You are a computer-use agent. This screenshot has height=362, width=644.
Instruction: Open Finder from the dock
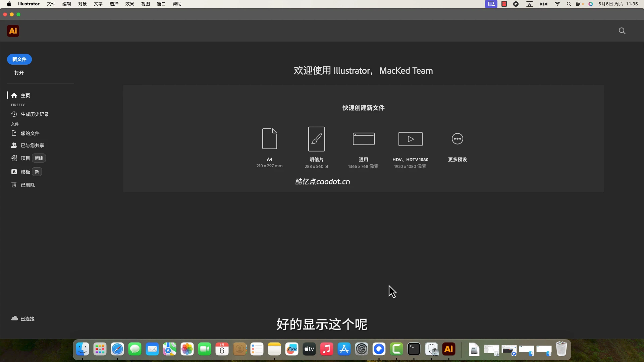point(83,349)
